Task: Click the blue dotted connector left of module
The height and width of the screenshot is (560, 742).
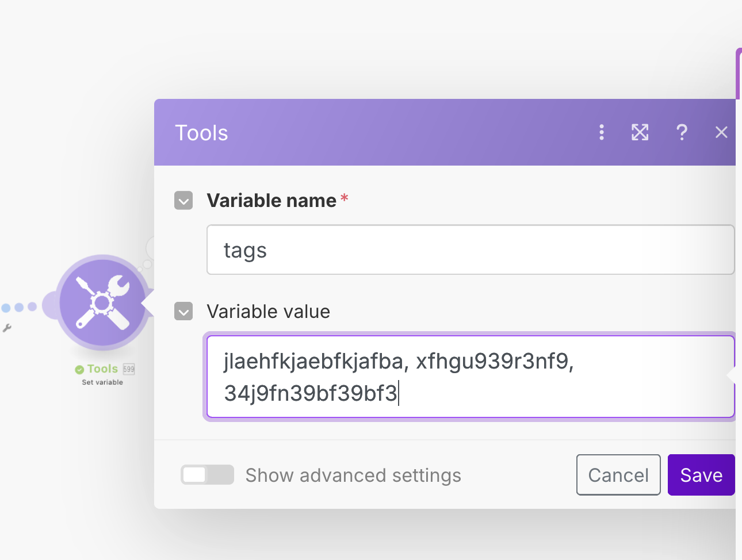Action: (19, 307)
